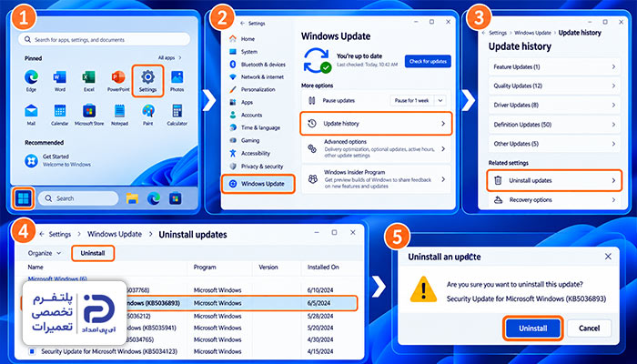Click the taskbar Search box
The image size is (637, 364).
[78, 198]
